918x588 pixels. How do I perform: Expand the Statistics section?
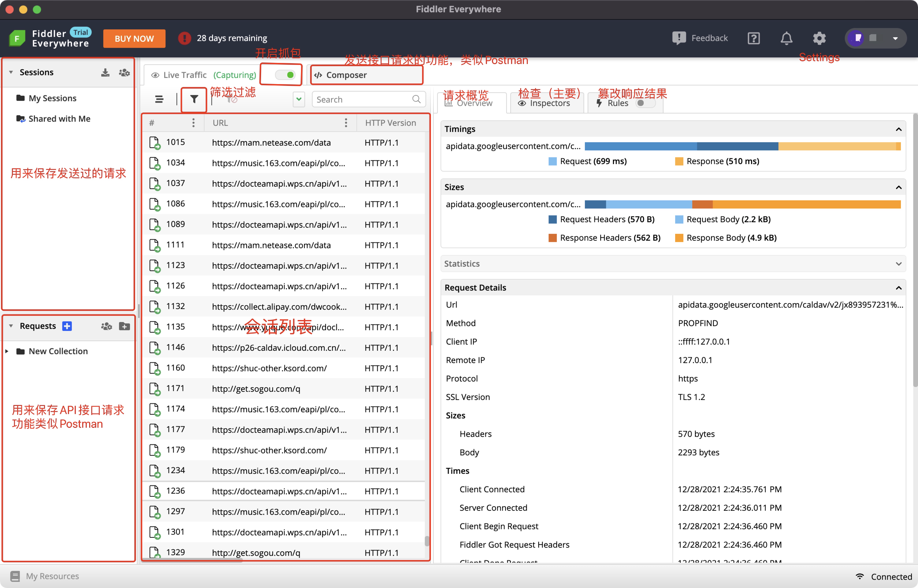[x=898, y=264]
